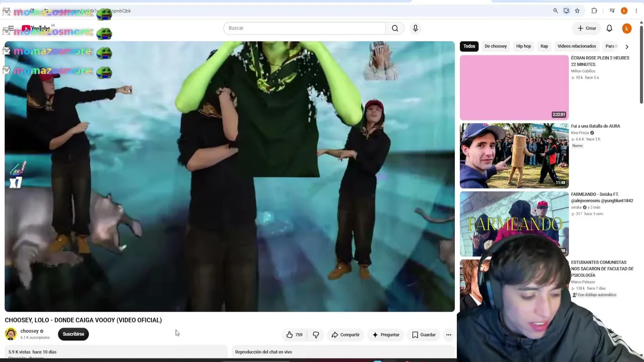This screenshot has width=644, height=362.
Task: Select the Todos filter chip
Action: tap(469, 46)
